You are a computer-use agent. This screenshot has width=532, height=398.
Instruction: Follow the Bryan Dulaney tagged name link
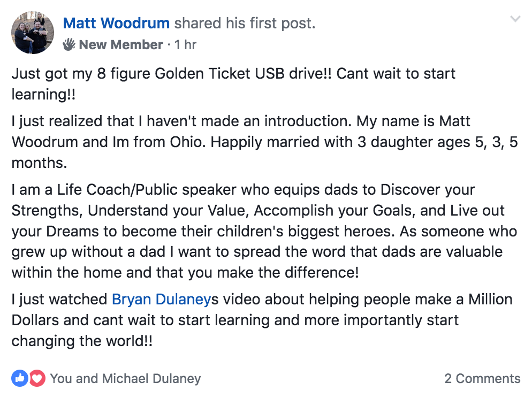(x=162, y=300)
